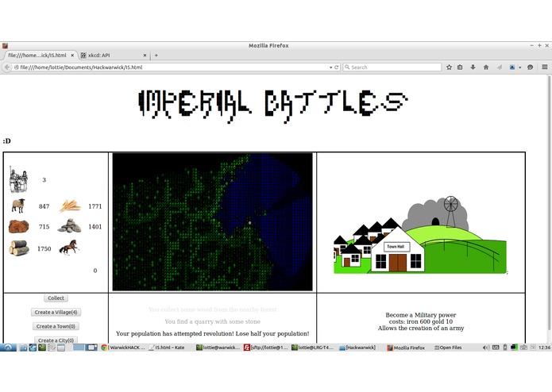
Task: Click the Create a City(0) button
Action: click(56, 340)
